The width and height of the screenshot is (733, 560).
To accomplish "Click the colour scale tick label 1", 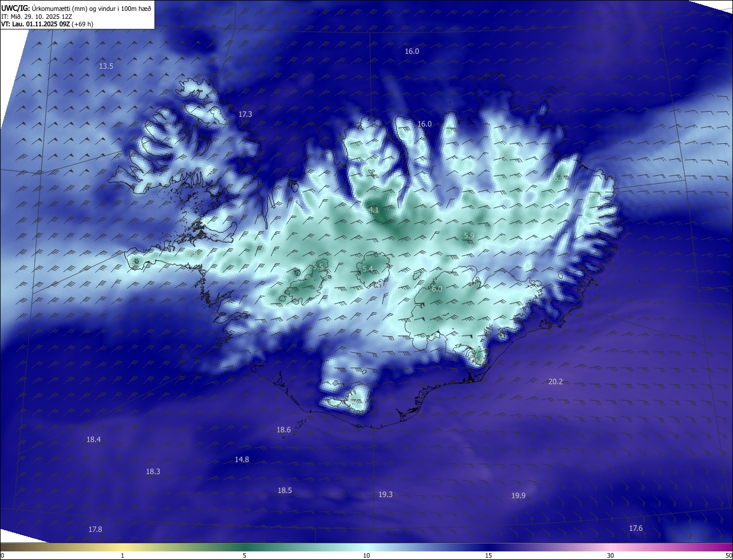I will tap(123, 555).
